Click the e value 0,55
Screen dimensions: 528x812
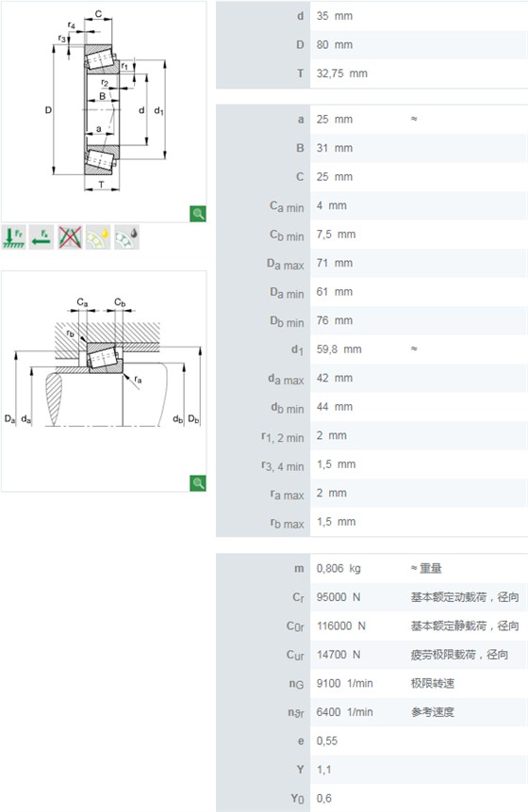point(327,740)
